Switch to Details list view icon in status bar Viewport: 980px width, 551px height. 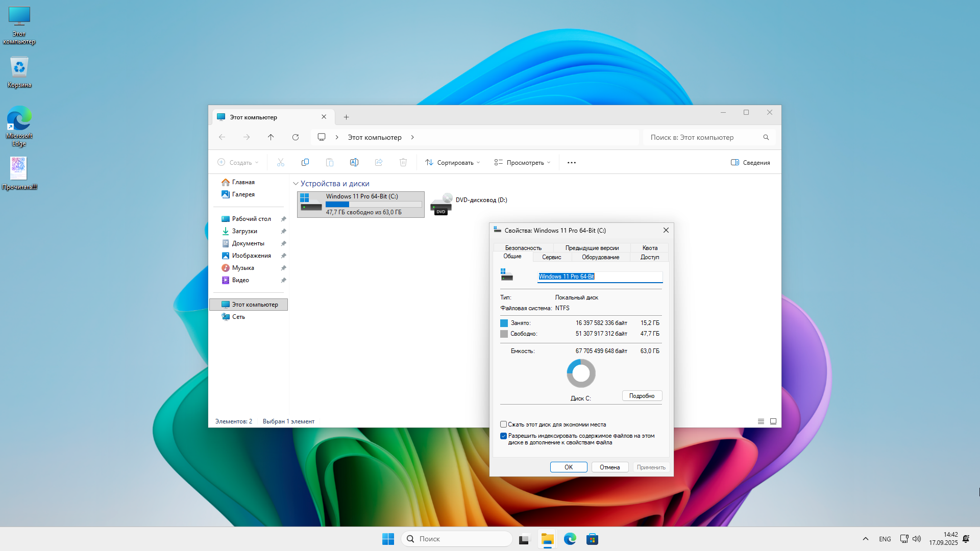[x=761, y=421]
